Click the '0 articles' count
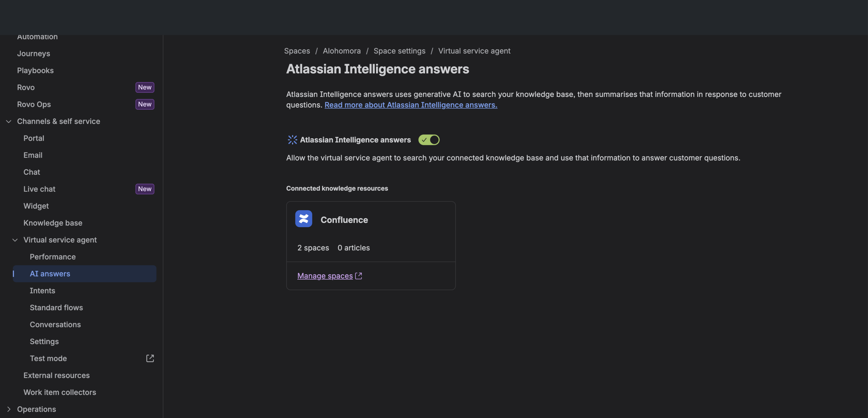868x418 pixels. (x=353, y=248)
